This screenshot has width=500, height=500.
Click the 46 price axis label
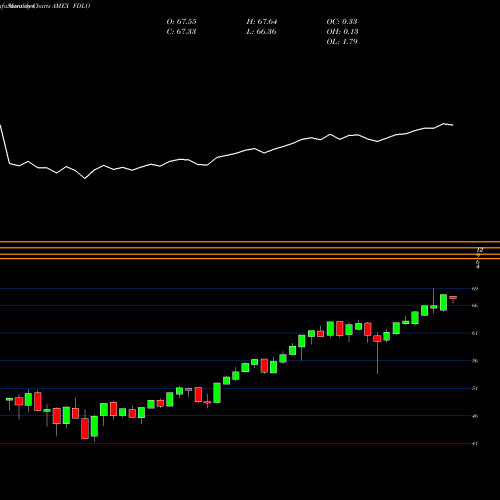[475, 416]
